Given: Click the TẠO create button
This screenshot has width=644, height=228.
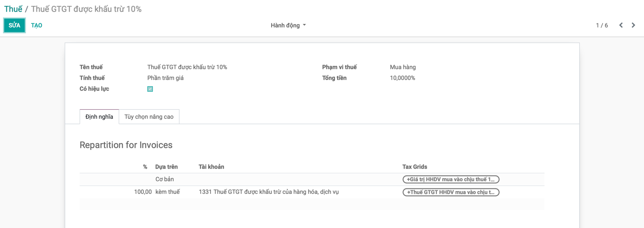Looking at the screenshot, I should (36, 25).
